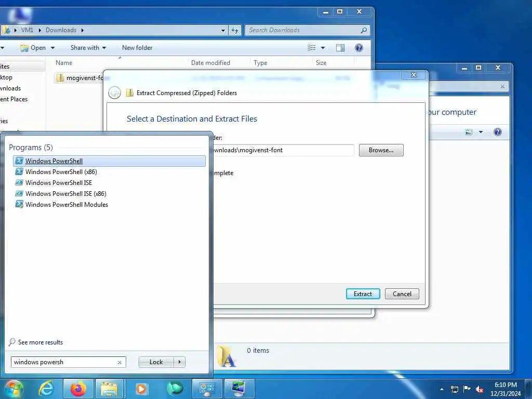The image size is (532, 399).
Task: Expand view dropdown in background window
Action: click(x=481, y=132)
